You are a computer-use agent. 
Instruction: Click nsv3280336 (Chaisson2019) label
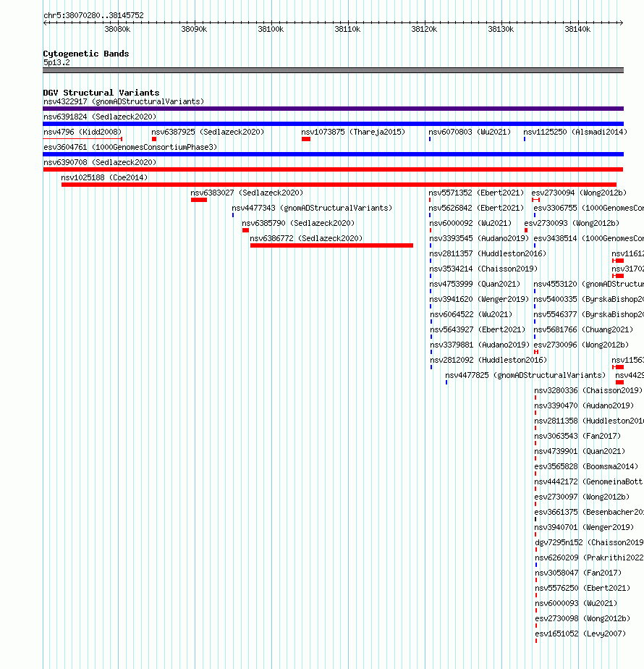(x=588, y=390)
